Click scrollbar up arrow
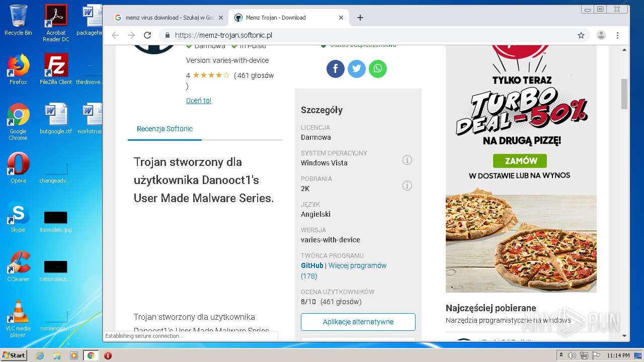The width and height of the screenshot is (644, 362). click(624, 50)
